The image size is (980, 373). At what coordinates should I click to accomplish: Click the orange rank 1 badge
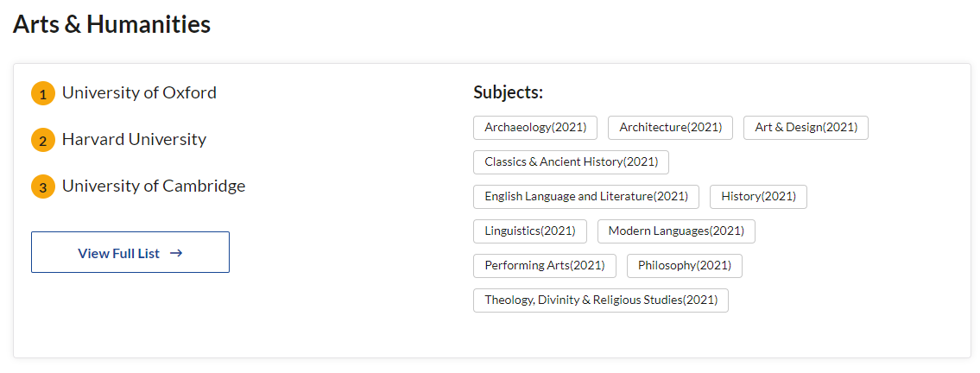43,93
